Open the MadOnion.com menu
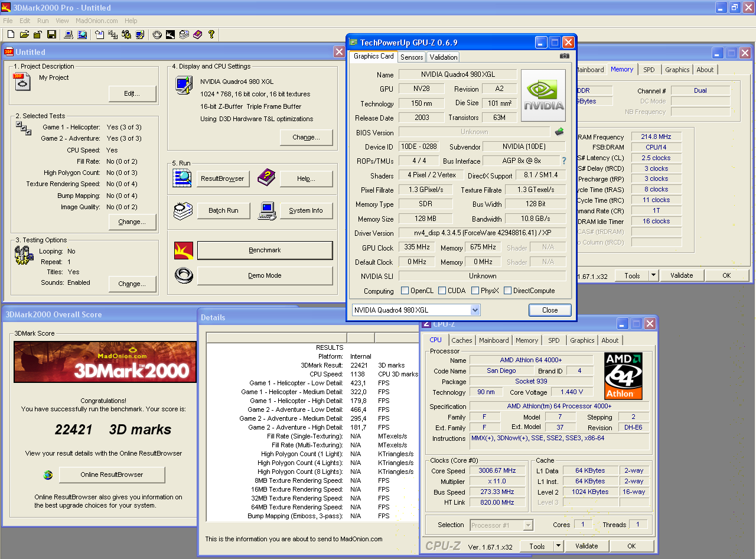The image size is (756, 559). click(97, 21)
